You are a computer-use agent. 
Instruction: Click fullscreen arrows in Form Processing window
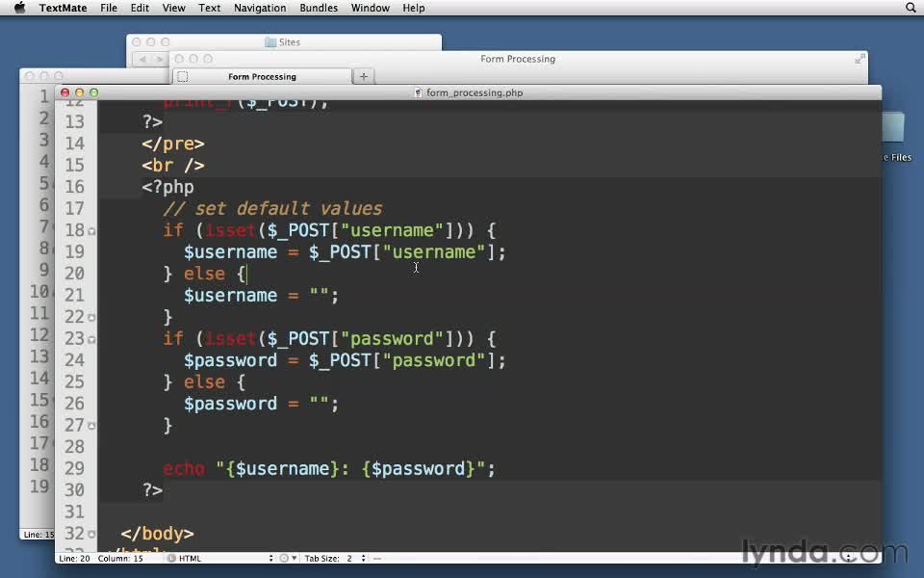click(860, 59)
